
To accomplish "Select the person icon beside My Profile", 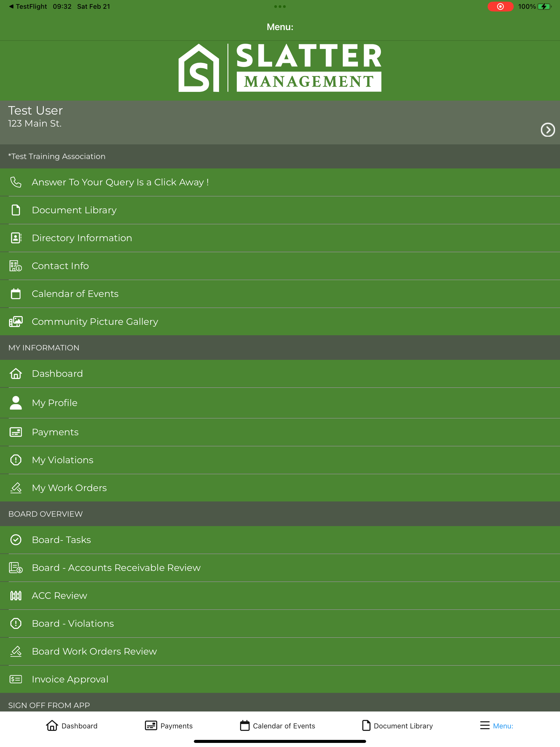I will 16,402.
